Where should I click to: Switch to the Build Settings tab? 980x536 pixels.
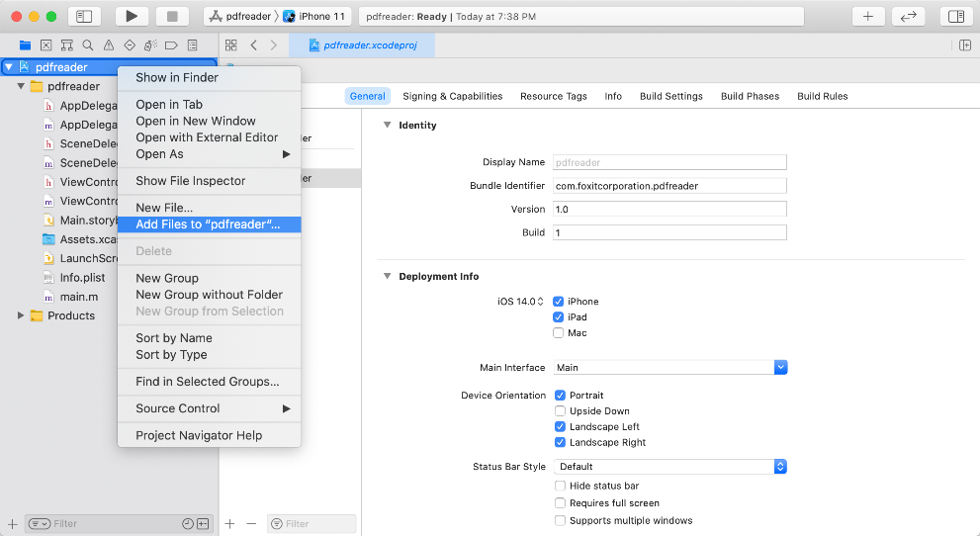pyautogui.click(x=670, y=96)
